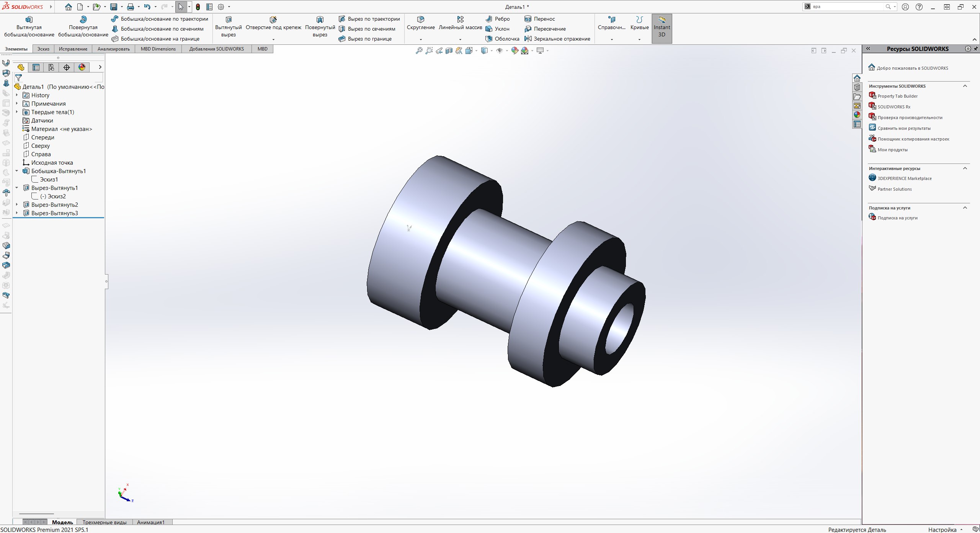Open the DisplayManager appearance tab in the feature tree

point(82,67)
